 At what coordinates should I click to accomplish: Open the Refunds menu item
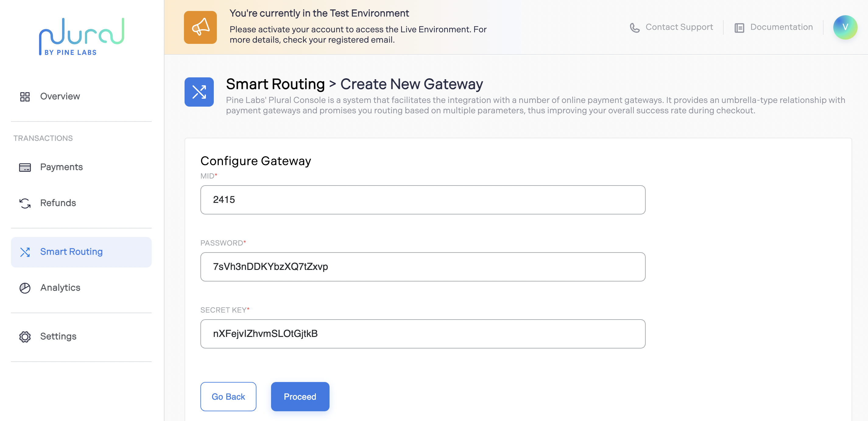tap(58, 203)
